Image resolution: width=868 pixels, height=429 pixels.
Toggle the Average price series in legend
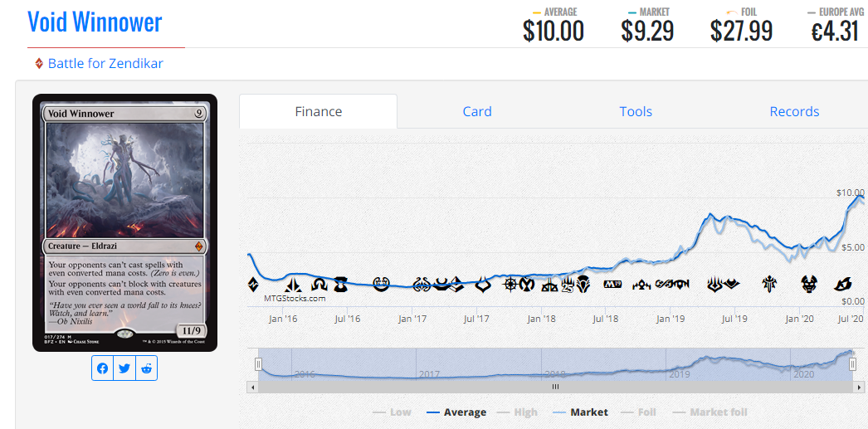(456, 412)
